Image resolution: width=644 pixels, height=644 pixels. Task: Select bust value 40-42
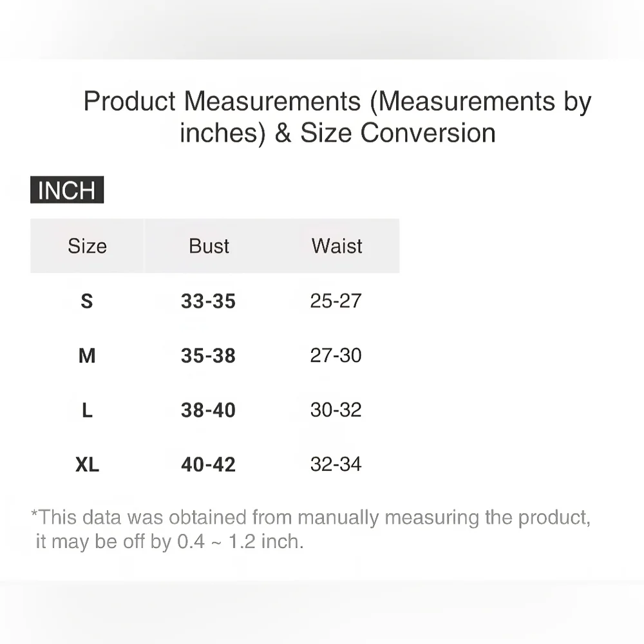[208, 465]
